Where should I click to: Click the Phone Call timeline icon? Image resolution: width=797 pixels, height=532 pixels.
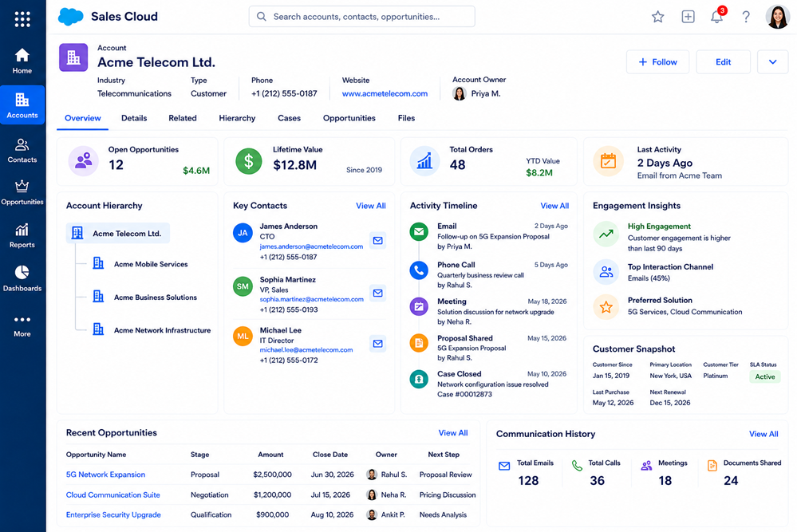coord(419,270)
